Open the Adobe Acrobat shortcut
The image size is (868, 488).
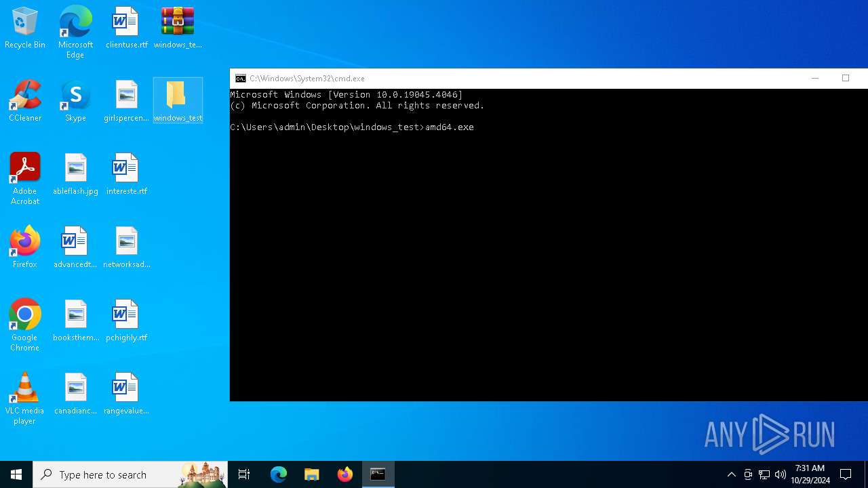coord(25,179)
